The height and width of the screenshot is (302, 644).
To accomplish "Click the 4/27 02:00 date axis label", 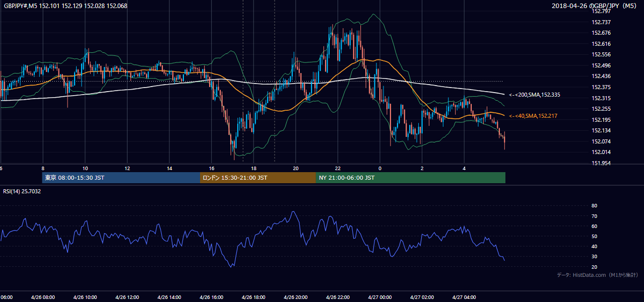I will click(422, 297).
